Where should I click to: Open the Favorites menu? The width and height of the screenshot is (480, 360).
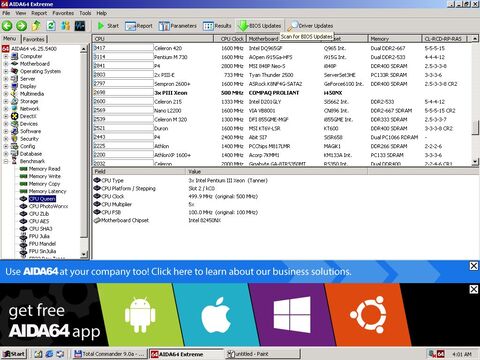tap(63, 13)
